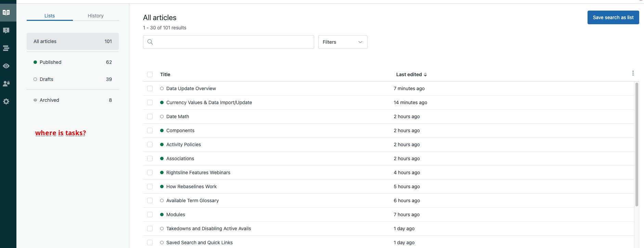
Task: Open Manage articles book icon in sidebar
Action: click(6, 13)
